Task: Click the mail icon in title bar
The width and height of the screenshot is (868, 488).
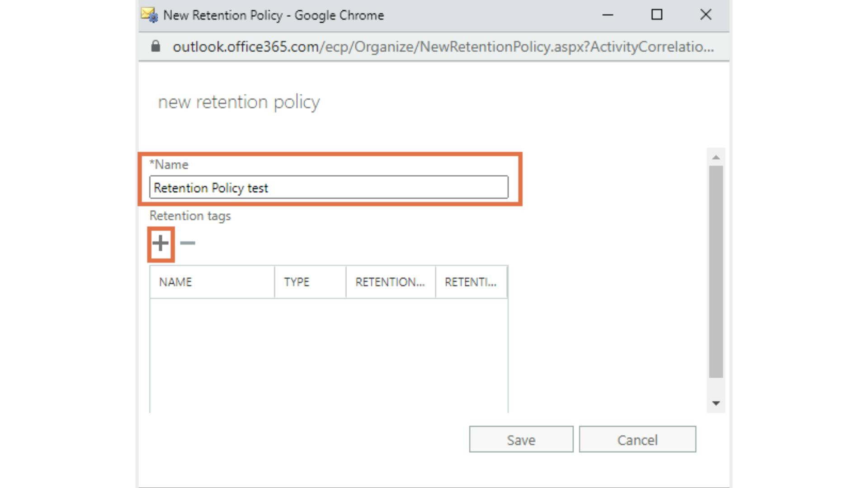Action: [149, 15]
